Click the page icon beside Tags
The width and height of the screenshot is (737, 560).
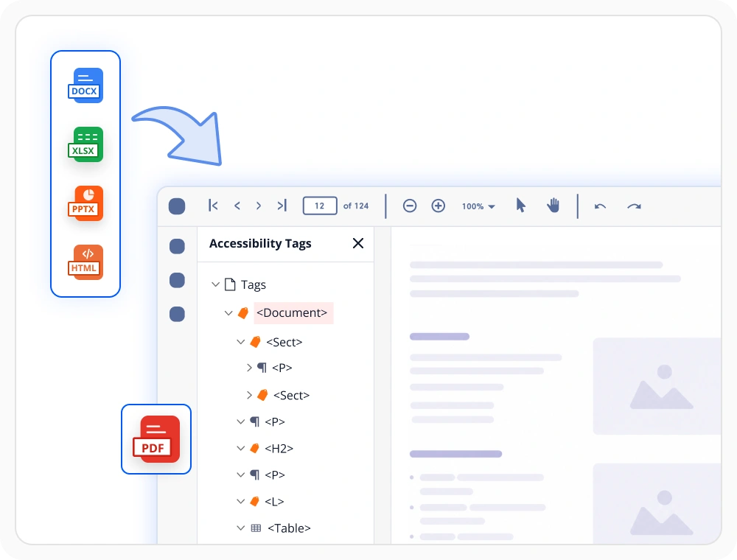[x=230, y=284]
